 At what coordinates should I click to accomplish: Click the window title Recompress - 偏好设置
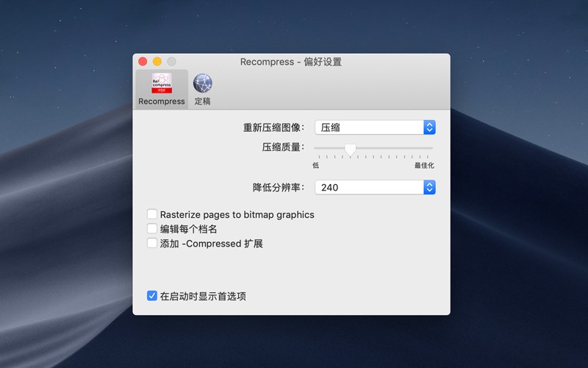pos(291,62)
